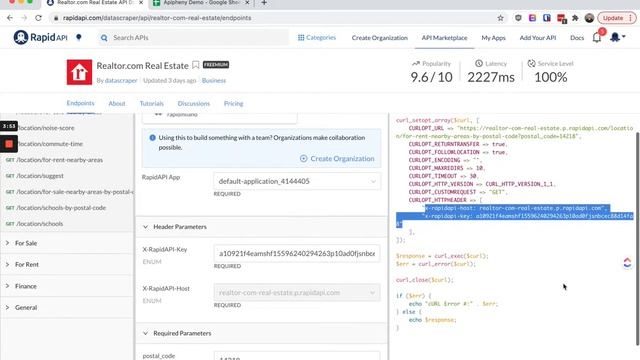Click the search magnifier icon
640x360 pixels.
click(104, 38)
